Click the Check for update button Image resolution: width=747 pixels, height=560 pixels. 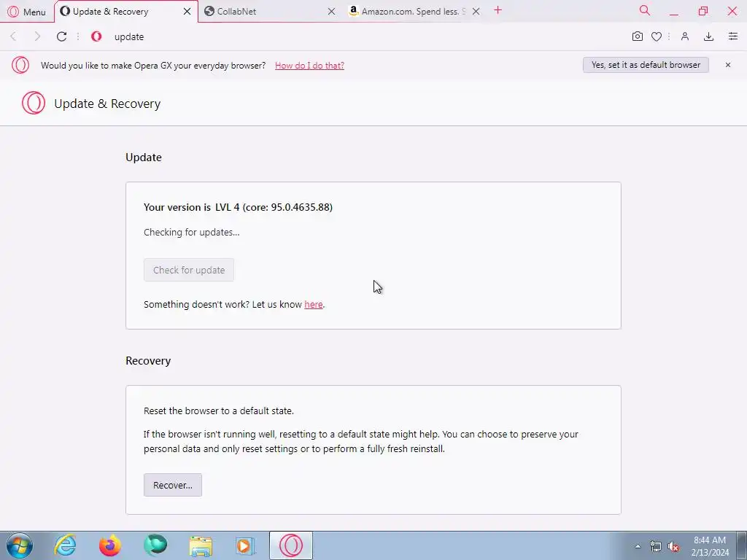(x=189, y=270)
